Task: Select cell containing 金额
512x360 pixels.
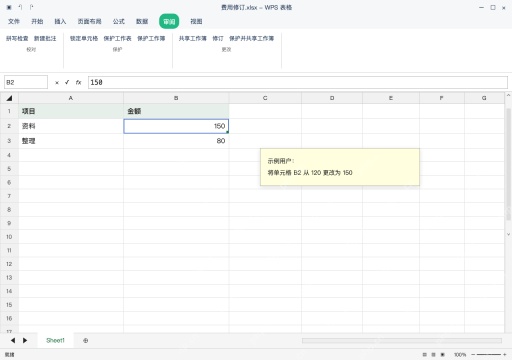Action: pyautogui.click(x=176, y=111)
